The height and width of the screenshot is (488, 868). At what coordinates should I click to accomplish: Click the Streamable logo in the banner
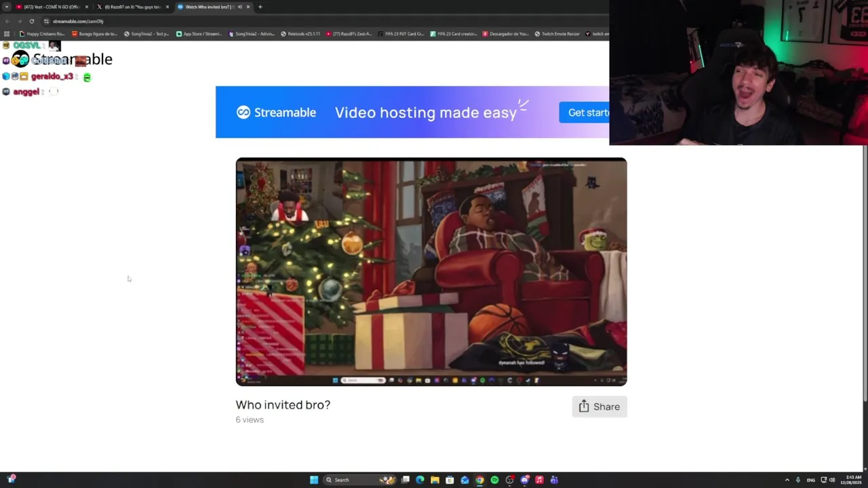pyautogui.click(x=276, y=113)
